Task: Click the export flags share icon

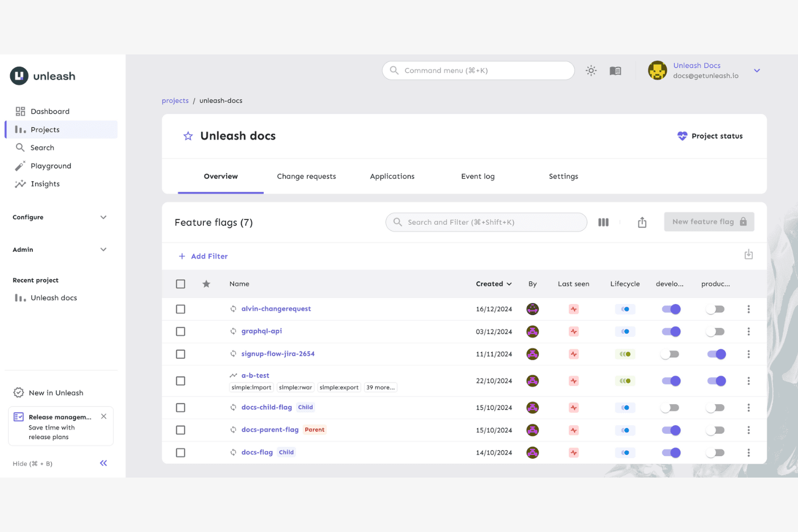Action: click(x=642, y=222)
